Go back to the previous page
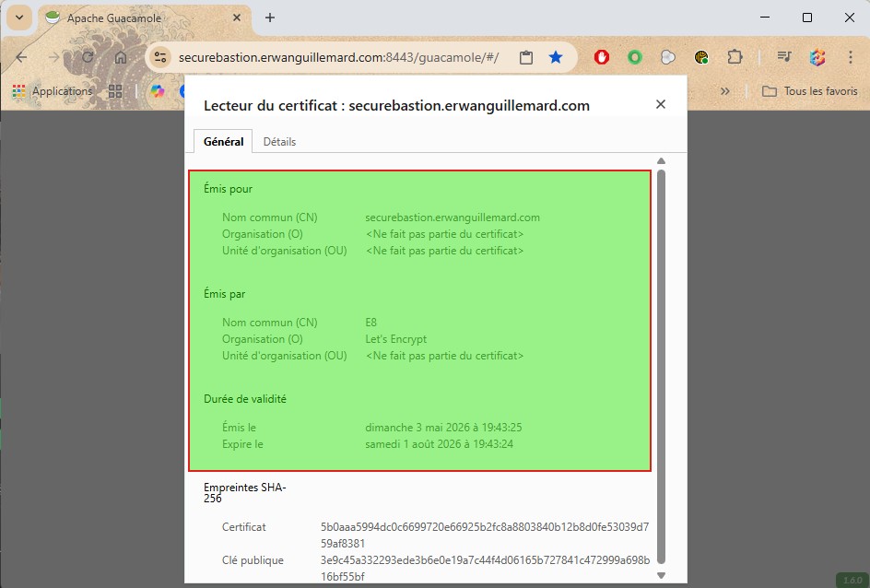The height and width of the screenshot is (588, 870). point(21,57)
